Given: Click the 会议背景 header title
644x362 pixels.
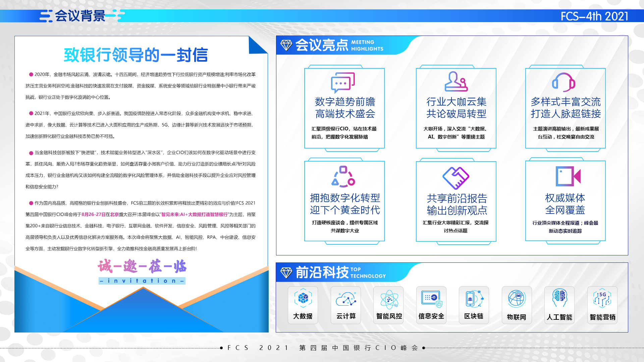Looking at the screenshot, I should click(80, 16).
